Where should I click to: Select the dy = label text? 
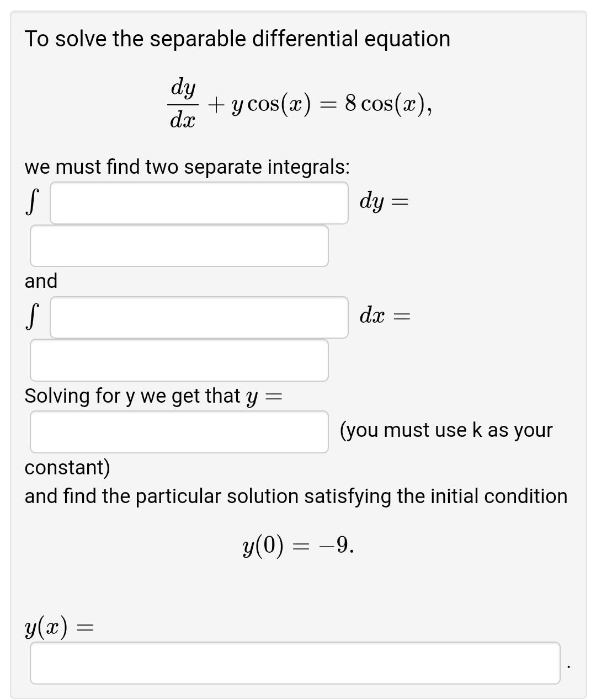[383, 202]
